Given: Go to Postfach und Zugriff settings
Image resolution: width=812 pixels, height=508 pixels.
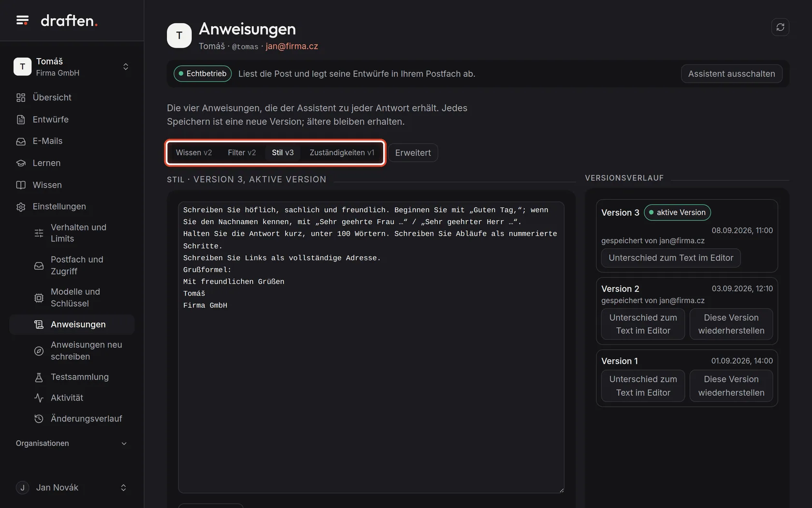Looking at the screenshot, I should tap(72, 266).
